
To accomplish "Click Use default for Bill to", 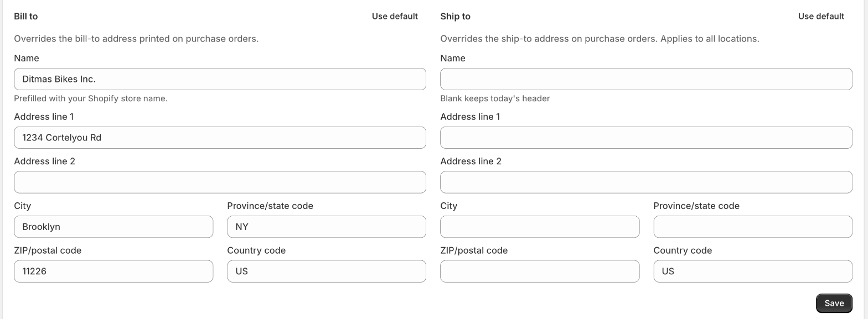I will click(x=395, y=16).
